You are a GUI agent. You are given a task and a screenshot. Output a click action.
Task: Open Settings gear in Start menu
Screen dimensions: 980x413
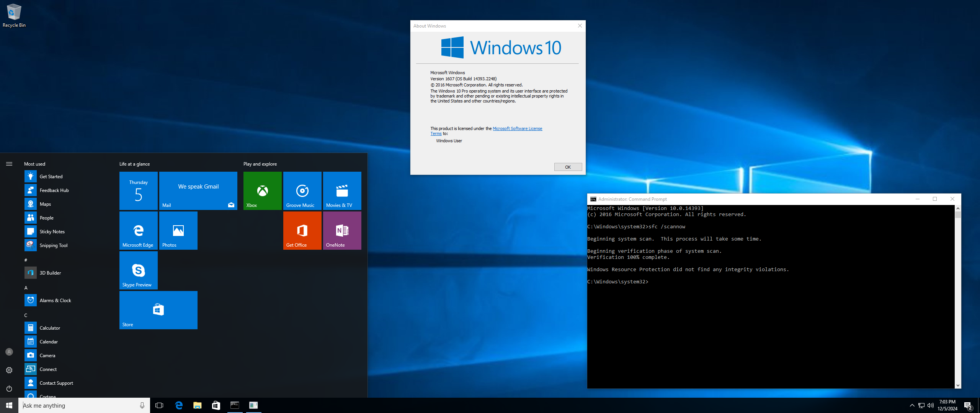tap(9, 370)
